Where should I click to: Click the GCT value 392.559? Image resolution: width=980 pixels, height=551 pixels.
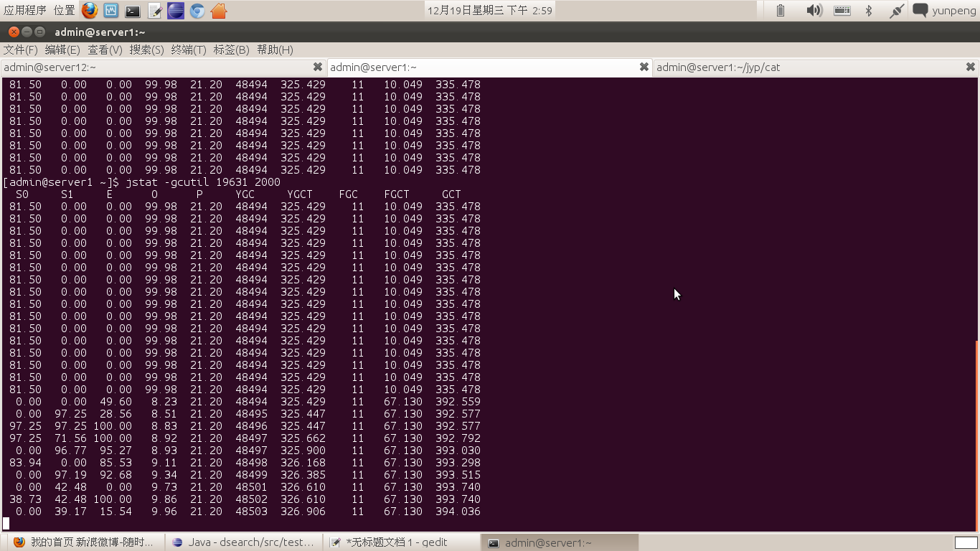click(458, 402)
